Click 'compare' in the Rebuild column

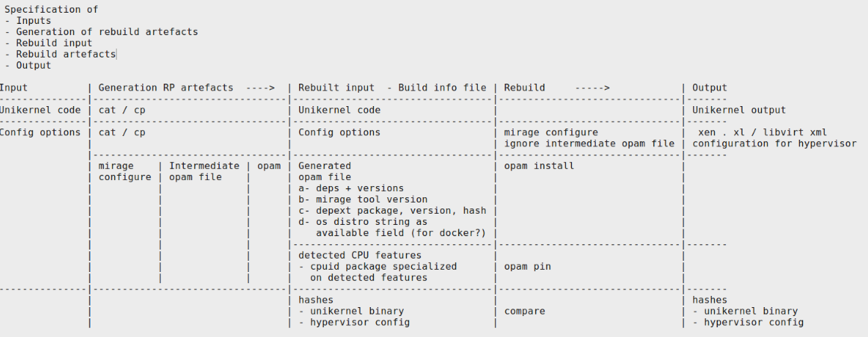pos(524,311)
